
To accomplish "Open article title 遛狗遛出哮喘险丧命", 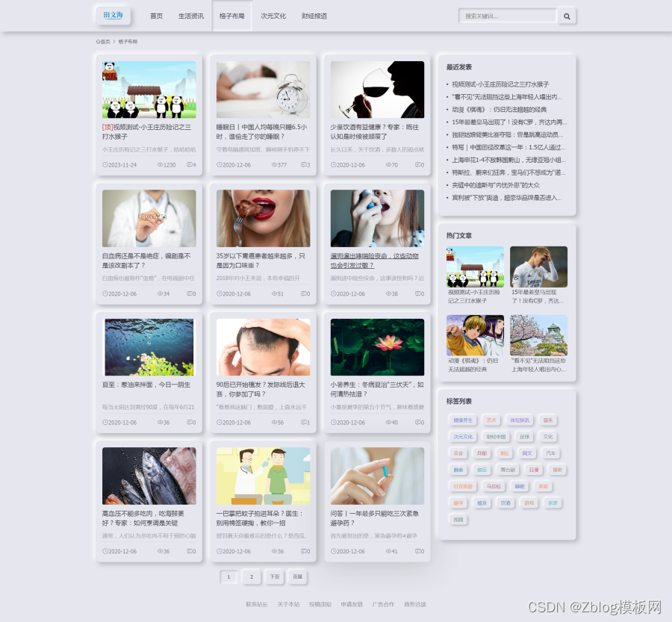I will point(375,261).
